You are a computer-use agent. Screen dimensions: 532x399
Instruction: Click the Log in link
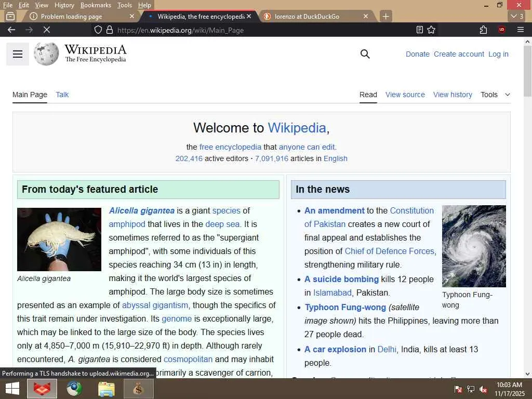point(498,54)
